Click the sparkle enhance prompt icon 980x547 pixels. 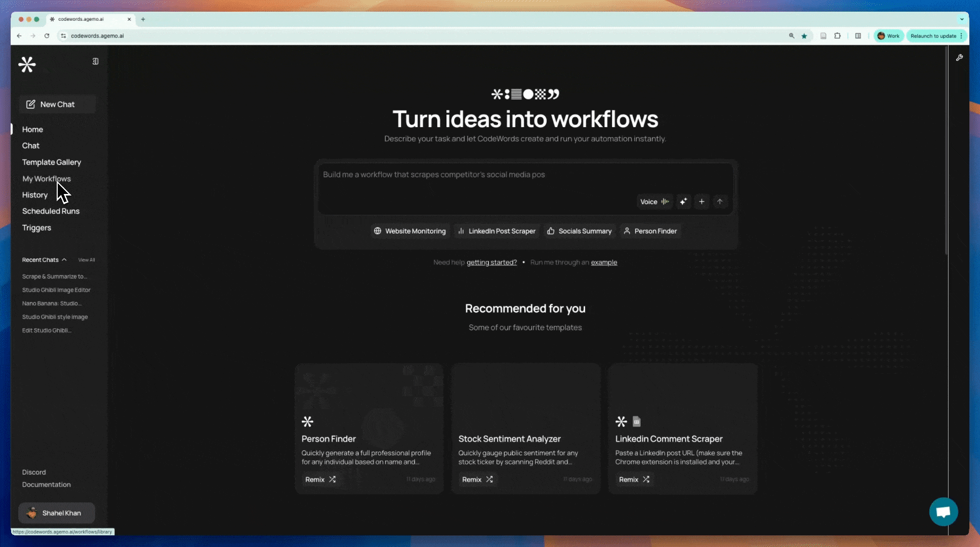point(683,202)
